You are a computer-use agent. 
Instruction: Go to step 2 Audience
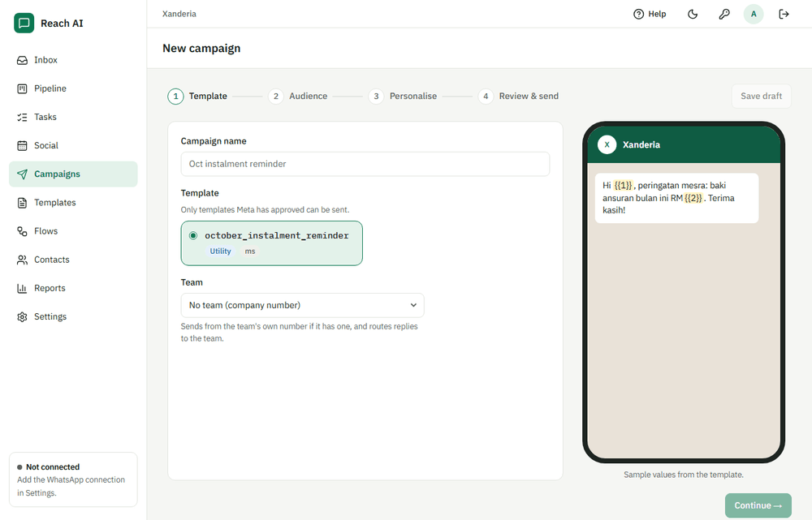click(298, 97)
